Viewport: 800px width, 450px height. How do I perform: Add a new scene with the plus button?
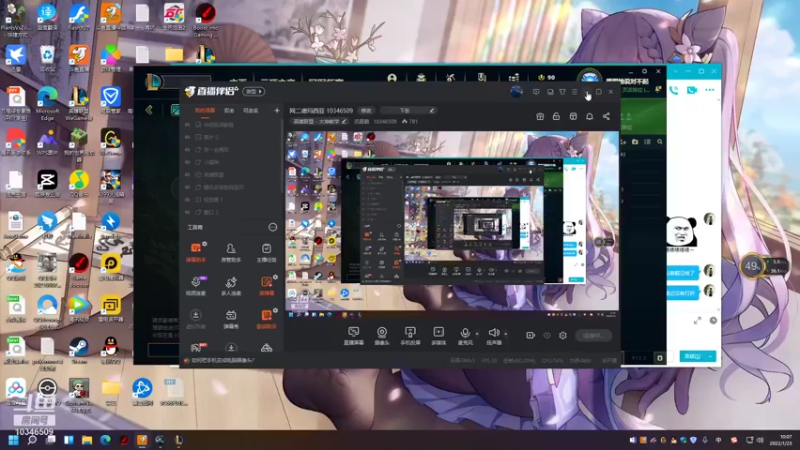(x=277, y=110)
